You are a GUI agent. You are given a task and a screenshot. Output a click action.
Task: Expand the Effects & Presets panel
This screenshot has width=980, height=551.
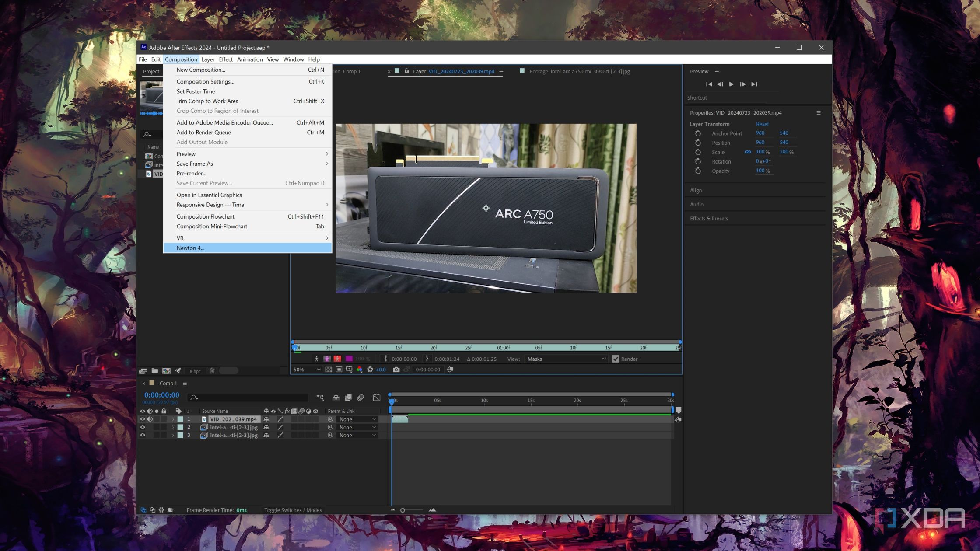click(x=709, y=218)
